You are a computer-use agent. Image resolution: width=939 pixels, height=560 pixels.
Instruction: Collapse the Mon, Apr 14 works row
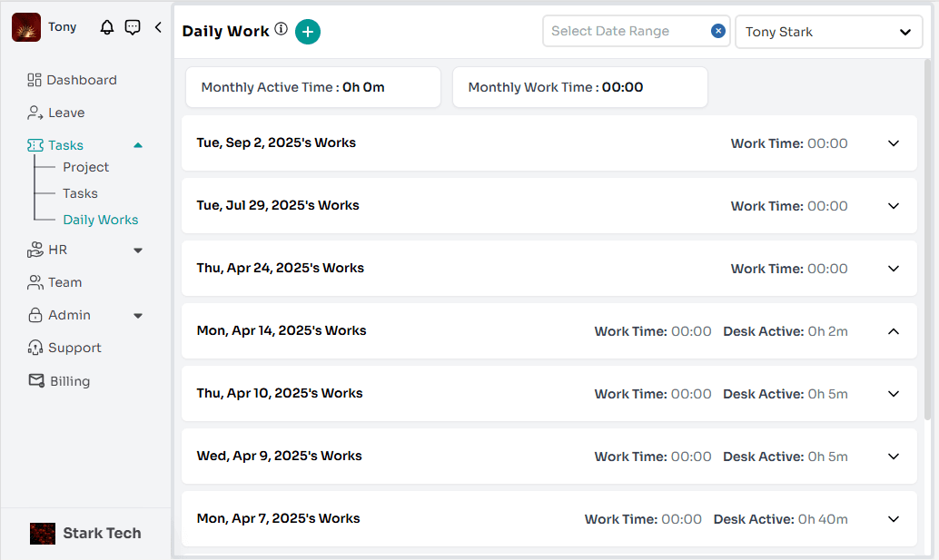pos(893,331)
